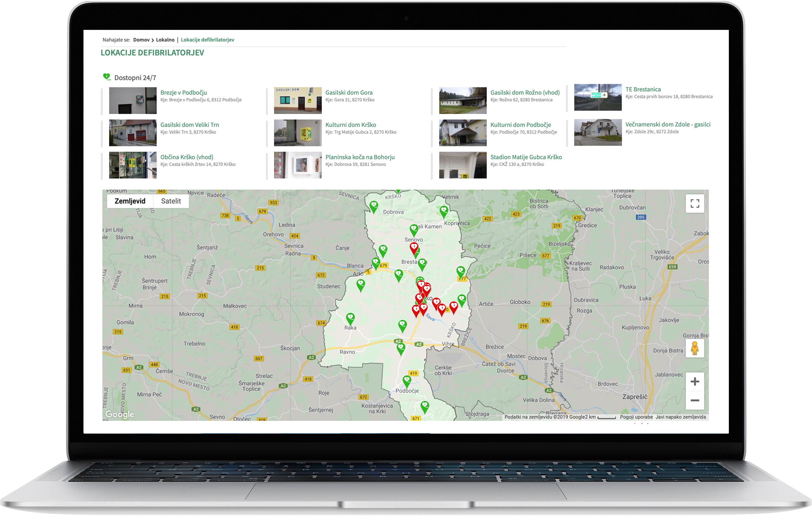Open Gasilski dom Gora location link
The image size is (812, 517).
click(x=349, y=93)
